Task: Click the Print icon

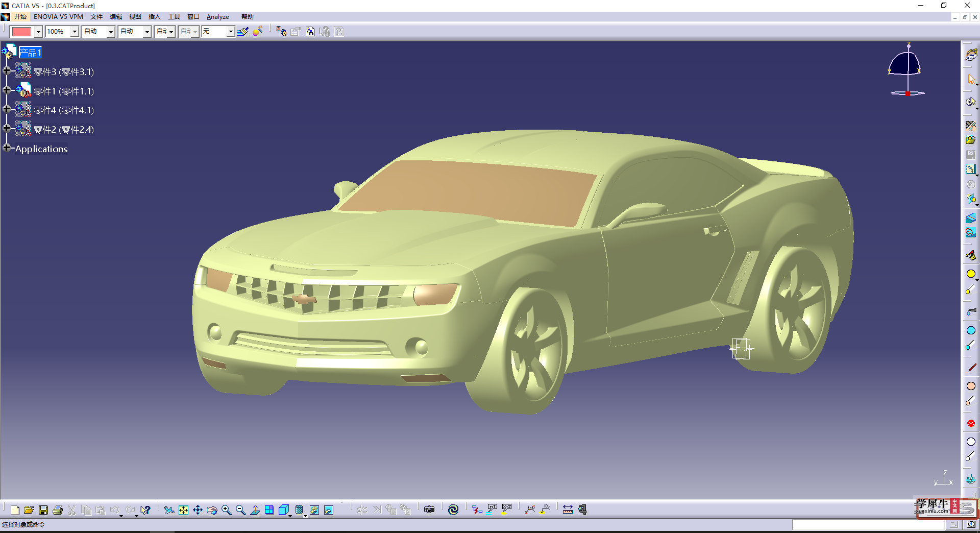Action: pyautogui.click(x=58, y=510)
